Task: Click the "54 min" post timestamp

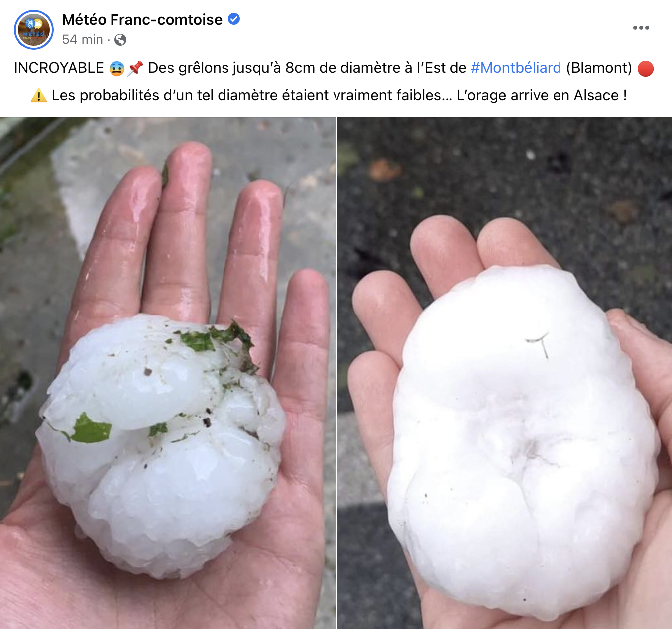Action: tap(82, 39)
